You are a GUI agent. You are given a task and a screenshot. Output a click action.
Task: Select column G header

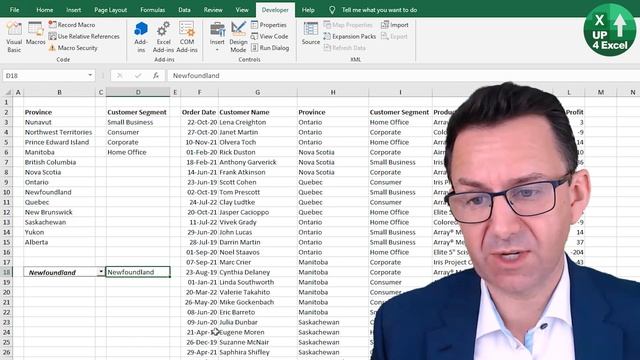[258, 92]
